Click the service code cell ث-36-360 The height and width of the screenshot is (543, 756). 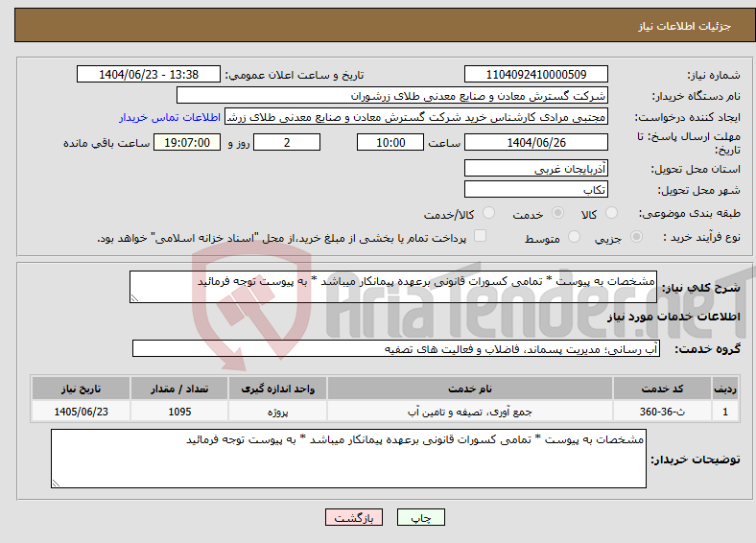tap(663, 412)
